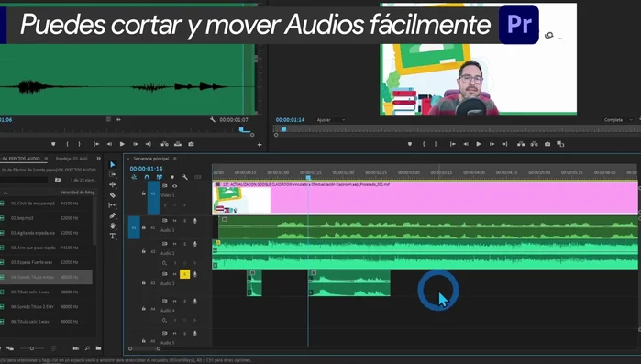Export frame from the Source monitor
Viewport: 641px width, 364px height.
click(191, 144)
